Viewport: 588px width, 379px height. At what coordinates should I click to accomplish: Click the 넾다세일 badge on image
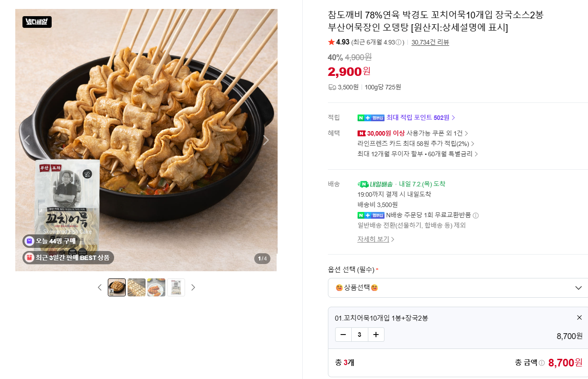click(x=37, y=22)
